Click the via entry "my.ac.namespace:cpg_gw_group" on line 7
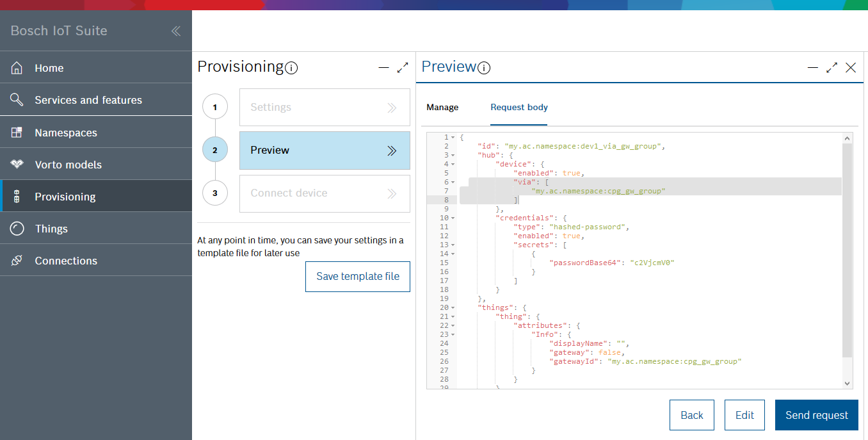The width and height of the screenshot is (868, 440). click(599, 191)
